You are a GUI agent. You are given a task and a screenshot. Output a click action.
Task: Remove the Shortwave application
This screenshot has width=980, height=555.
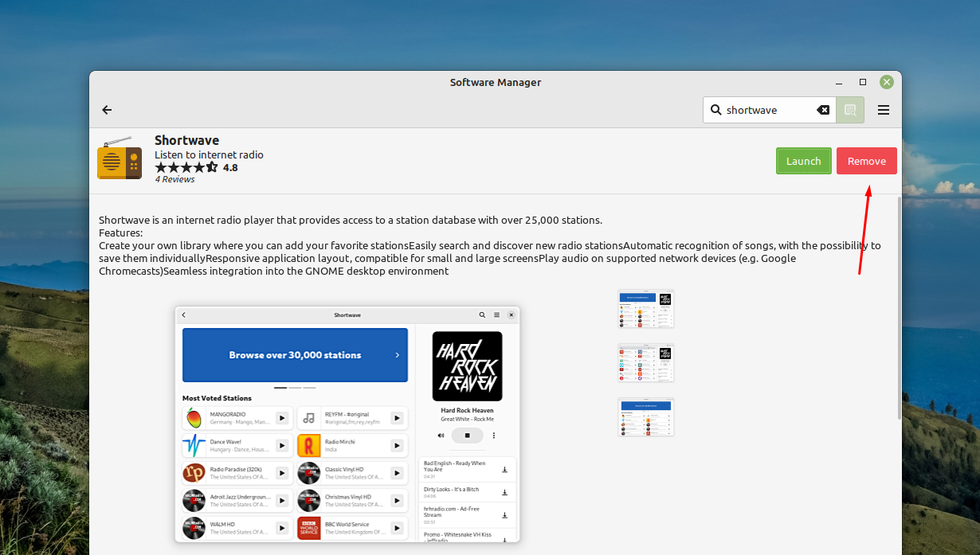[x=867, y=161]
